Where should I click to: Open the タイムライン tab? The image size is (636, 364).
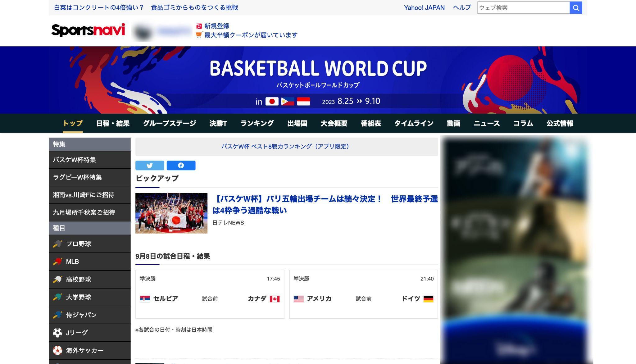[x=414, y=123]
